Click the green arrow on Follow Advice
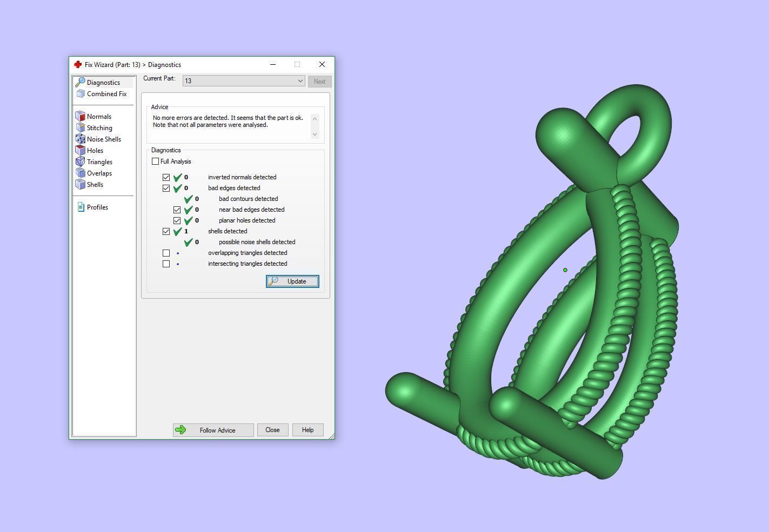This screenshot has width=769, height=532. click(181, 430)
